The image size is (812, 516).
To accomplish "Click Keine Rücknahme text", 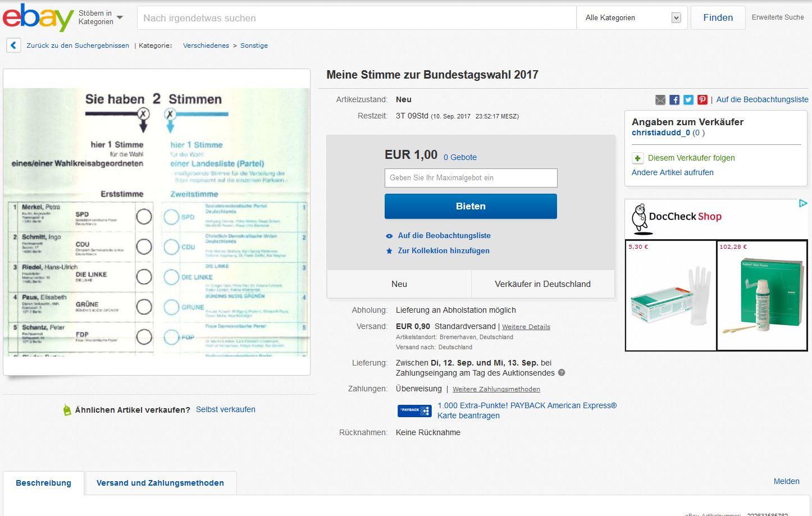I will click(x=428, y=432).
